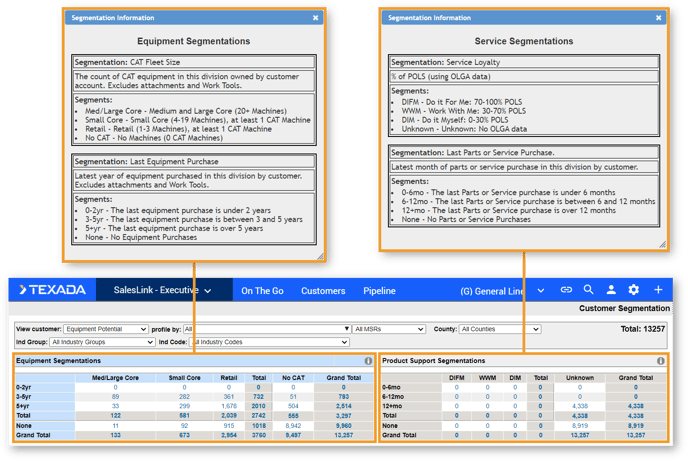Click Small Core column header
The width and height of the screenshot is (688, 461).
point(184,378)
